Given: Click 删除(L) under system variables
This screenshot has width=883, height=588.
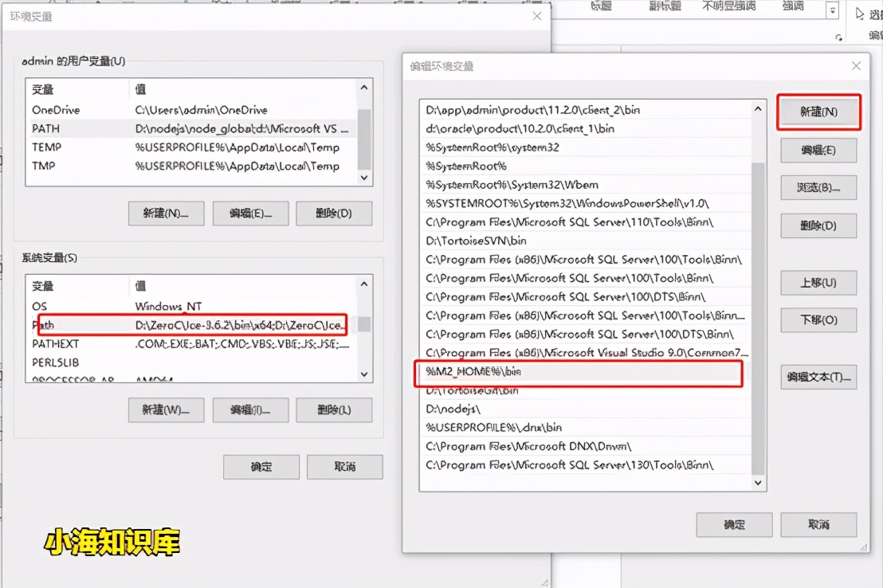Looking at the screenshot, I should (x=334, y=410).
